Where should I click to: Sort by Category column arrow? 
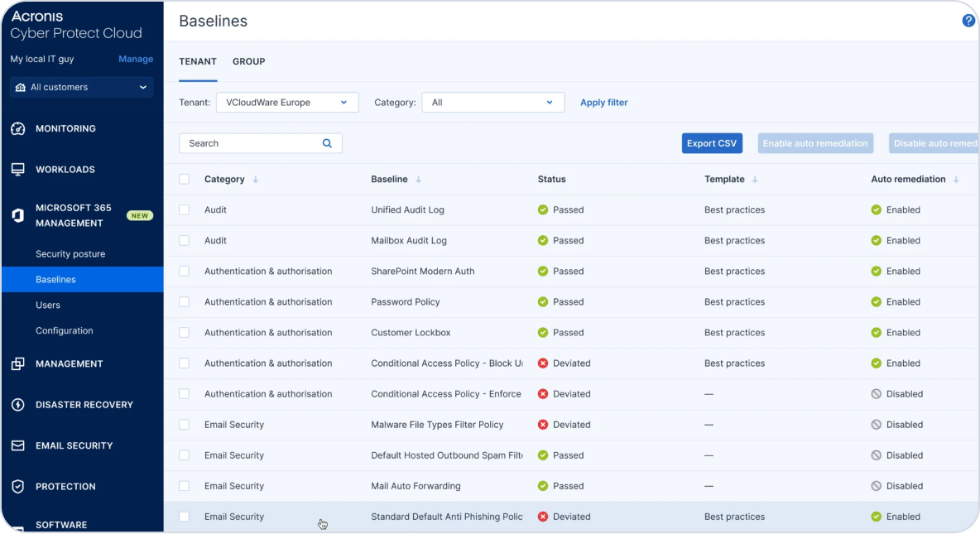(255, 180)
